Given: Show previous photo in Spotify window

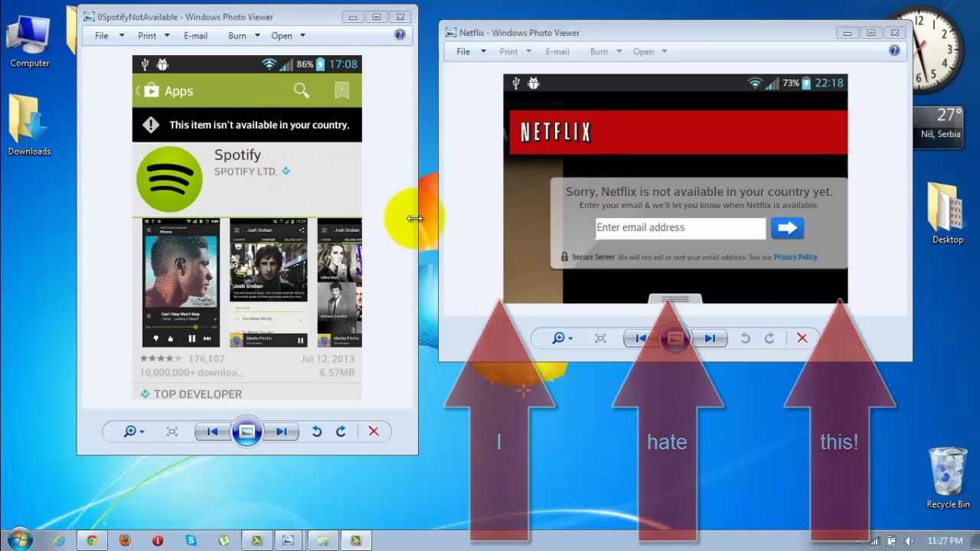Looking at the screenshot, I should (212, 432).
